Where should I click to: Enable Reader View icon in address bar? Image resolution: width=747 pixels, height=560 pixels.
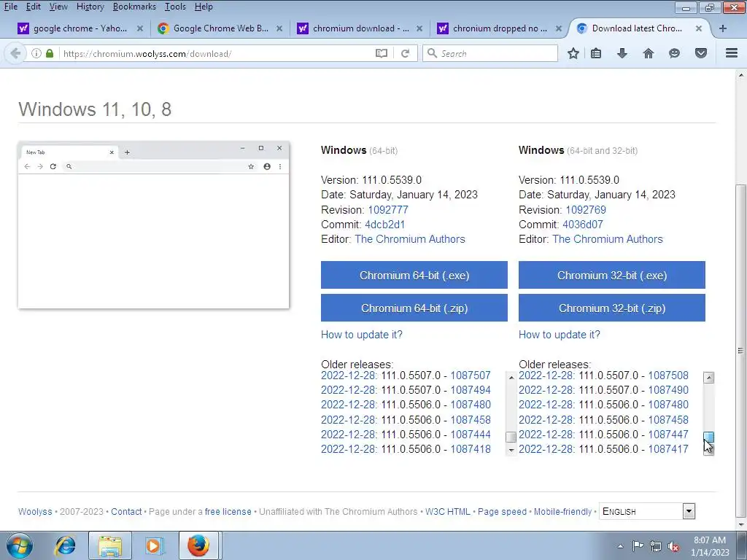pos(381,53)
